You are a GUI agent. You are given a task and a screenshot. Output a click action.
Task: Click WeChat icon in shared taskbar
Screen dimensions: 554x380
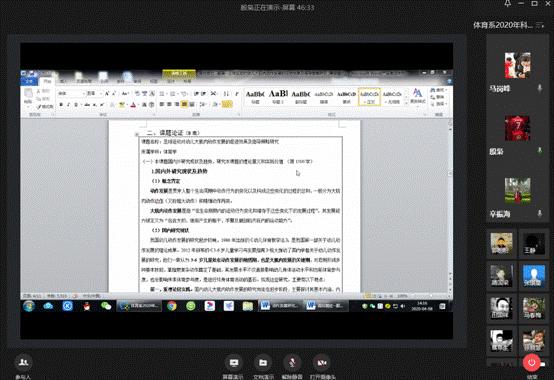point(106,305)
